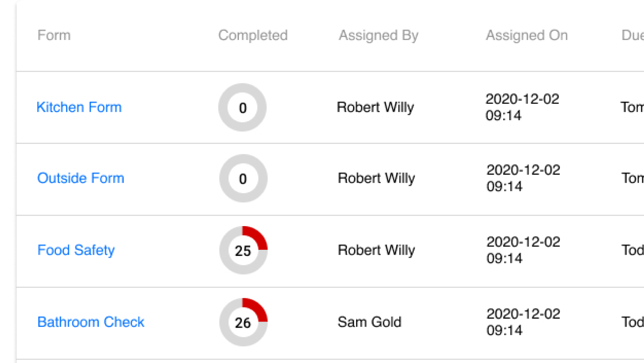Viewport: 644px width, 363px height.
Task: Click the due value in Food Safety row
Action: [x=633, y=250]
